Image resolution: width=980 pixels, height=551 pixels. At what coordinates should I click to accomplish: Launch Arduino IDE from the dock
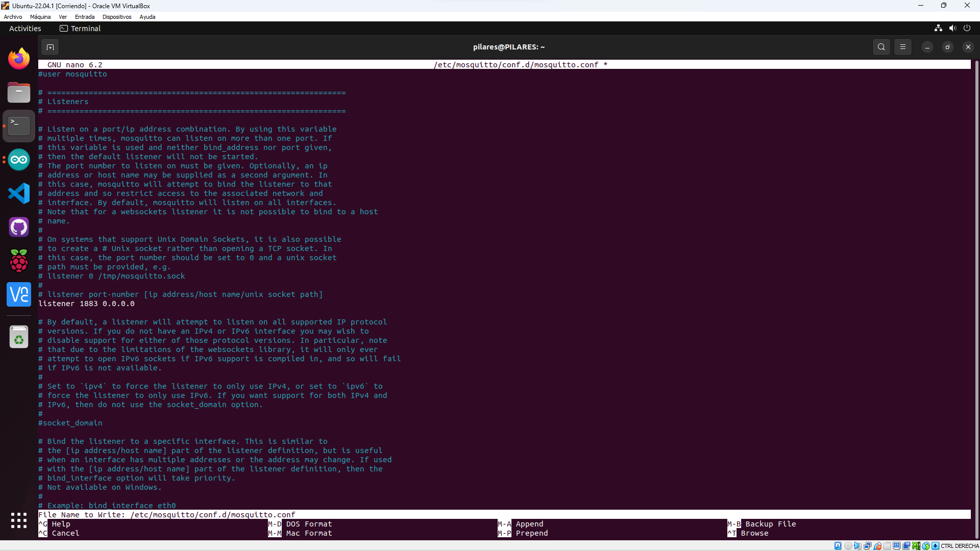pyautogui.click(x=19, y=160)
